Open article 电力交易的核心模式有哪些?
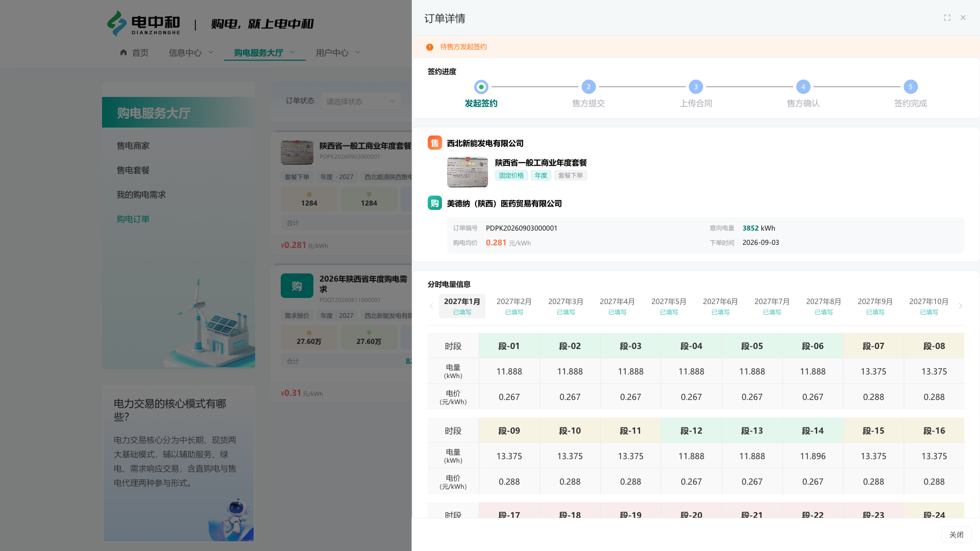This screenshot has width=980, height=551. pos(170,410)
